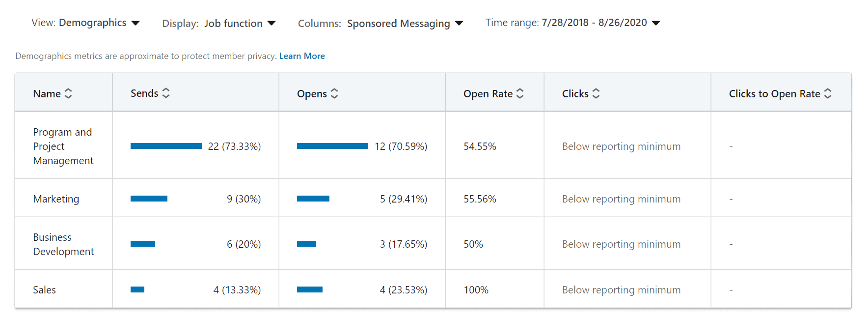868x318 pixels.
Task: Click the Sales Opens bar
Action: (310, 289)
